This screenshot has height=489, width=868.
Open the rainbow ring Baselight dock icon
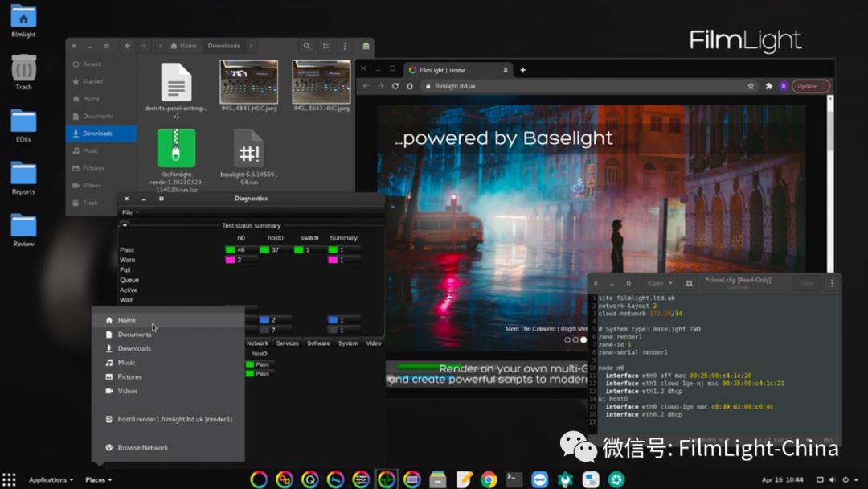pyautogui.click(x=259, y=479)
